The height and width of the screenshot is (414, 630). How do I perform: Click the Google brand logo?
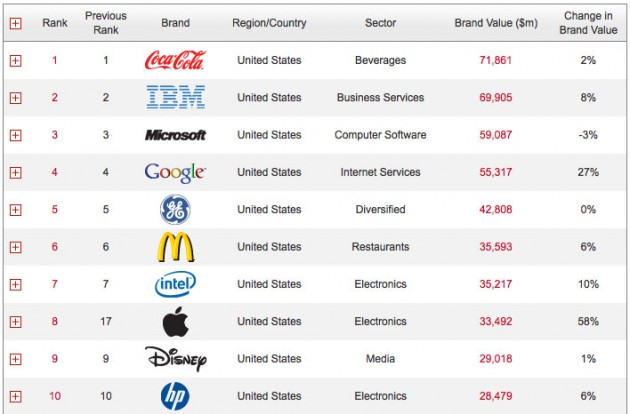coord(175,172)
